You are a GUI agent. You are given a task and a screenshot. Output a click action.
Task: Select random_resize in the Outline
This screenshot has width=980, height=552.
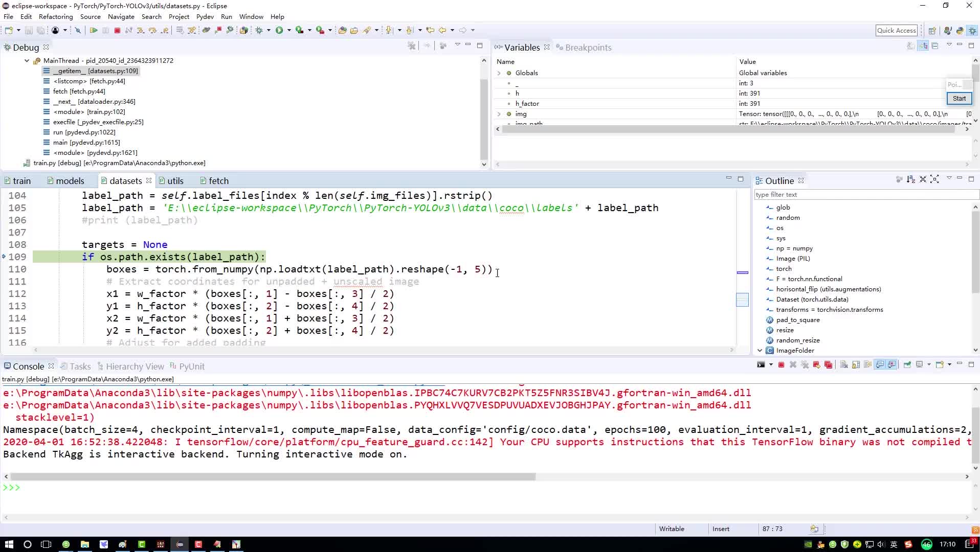pyautogui.click(x=797, y=340)
